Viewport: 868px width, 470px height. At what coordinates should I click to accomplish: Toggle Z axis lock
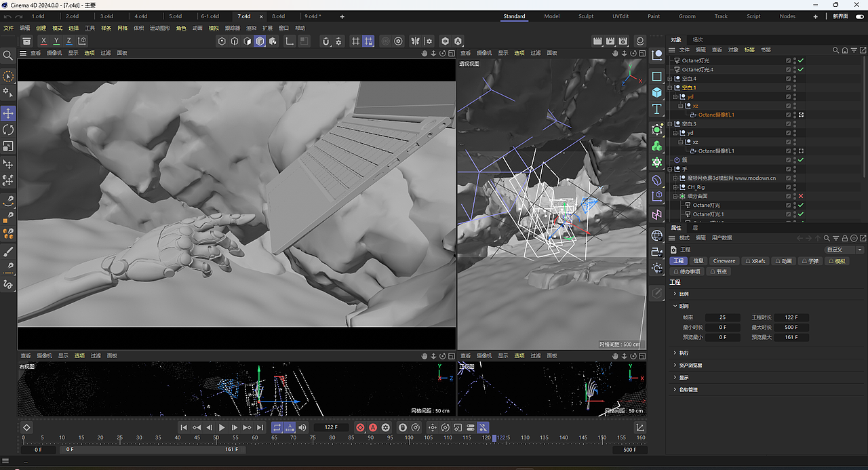pos(68,41)
